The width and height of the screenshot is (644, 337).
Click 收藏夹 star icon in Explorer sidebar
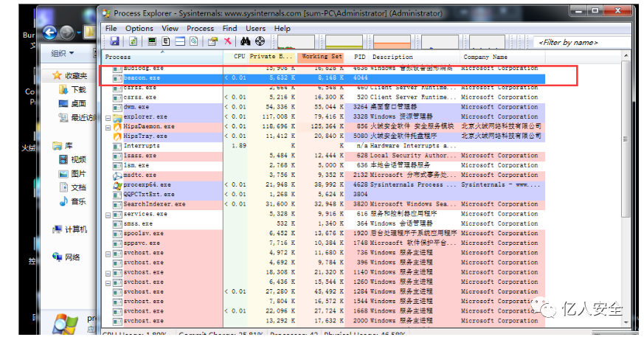click(x=57, y=75)
